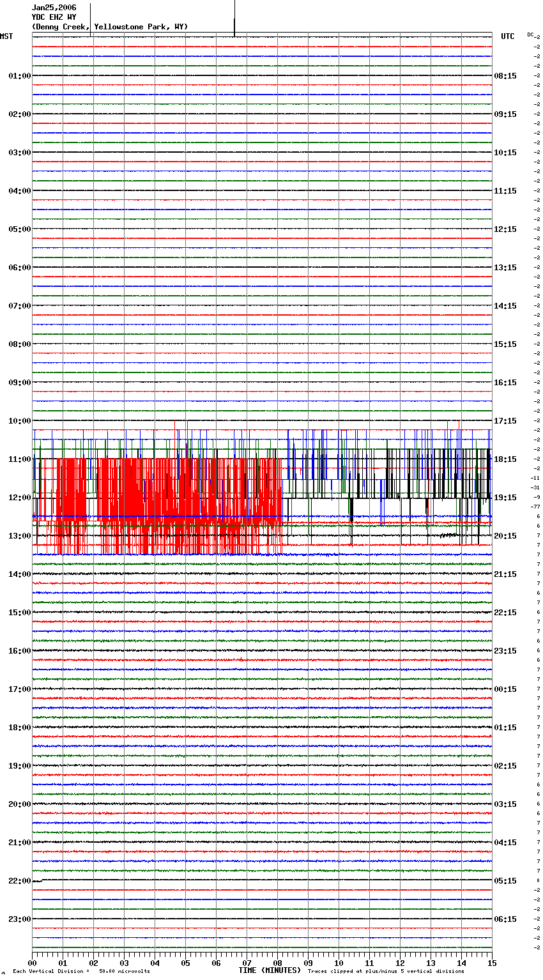This screenshot has width=543, height=980.
Task: Click the '09:15' UTC row label
Action: 505,114
